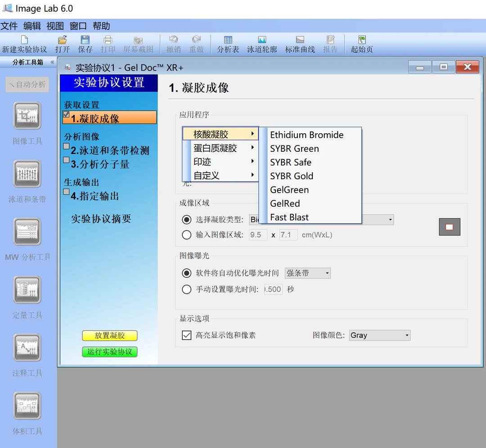Image resolution: width=486 pixels, height=448 pixels.
Task: Expand the 自定义 submenu
Action: (x=220, y=175)
